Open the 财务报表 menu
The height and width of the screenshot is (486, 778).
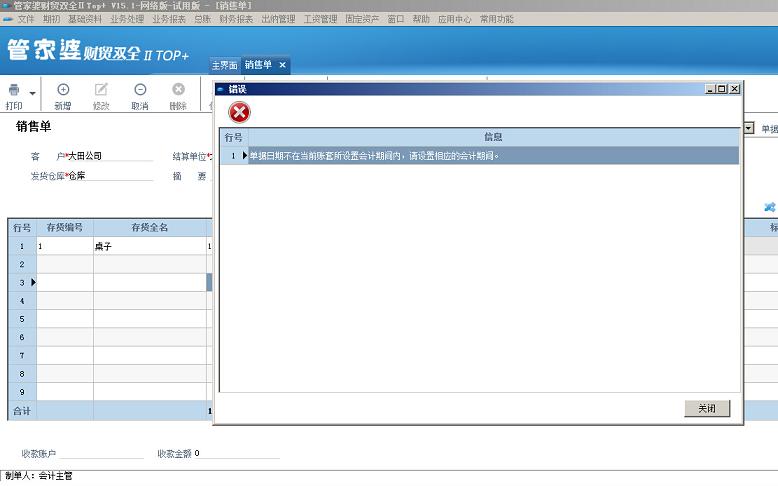(236, 19)
